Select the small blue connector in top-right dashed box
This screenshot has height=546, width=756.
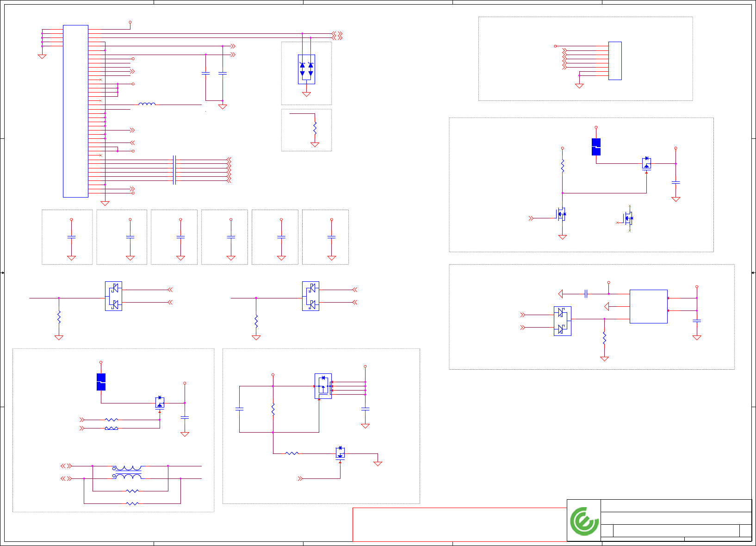(x=615, y=61)
